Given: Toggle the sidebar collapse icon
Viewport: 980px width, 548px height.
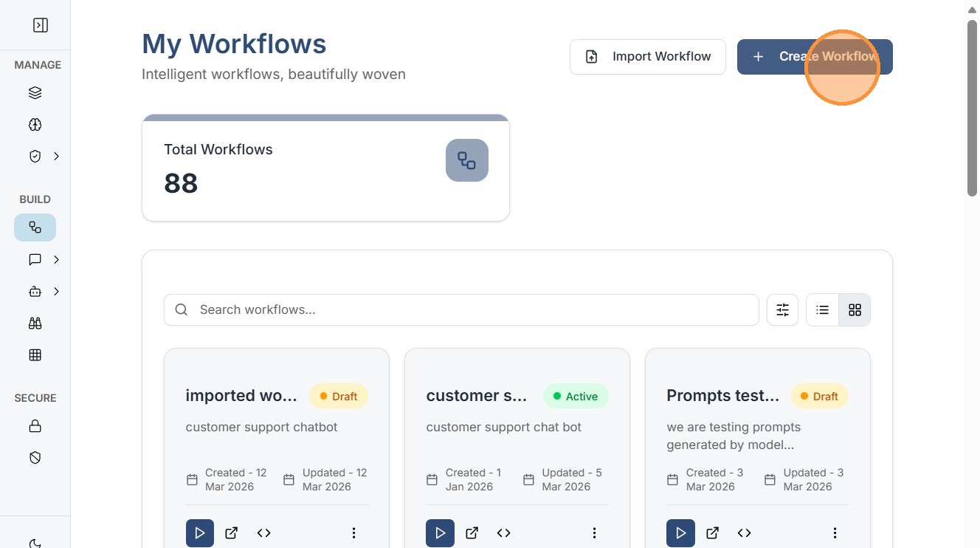Looking at the screenshot, I should point(41,25).
